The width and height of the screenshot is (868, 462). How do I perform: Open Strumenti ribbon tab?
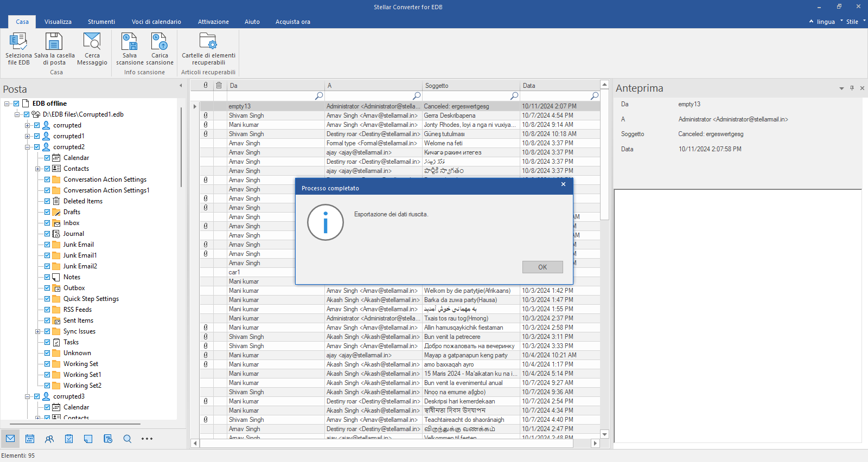[x=101, y=22]
